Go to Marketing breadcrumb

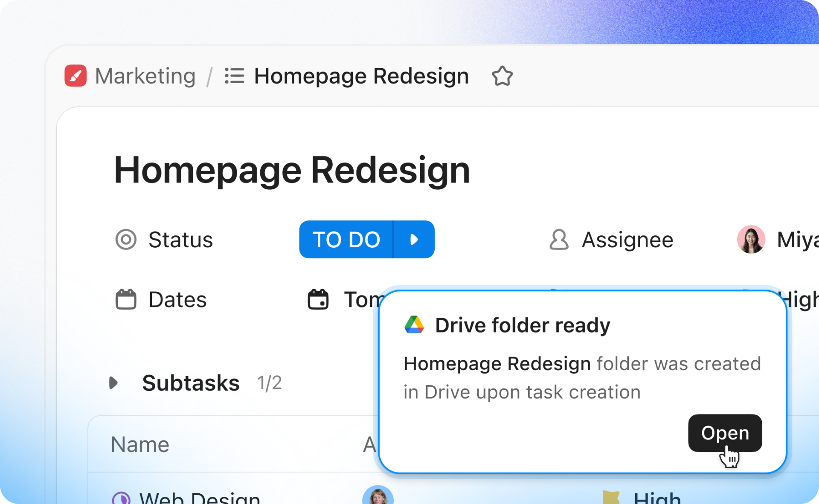click(145, 76)
